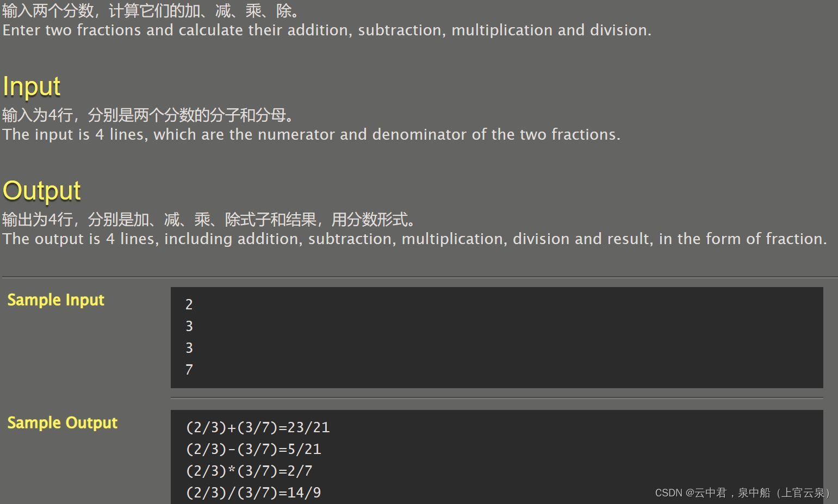Click Chinese line '输入为4行'
The image size is (838, 504).
(148, 115)
